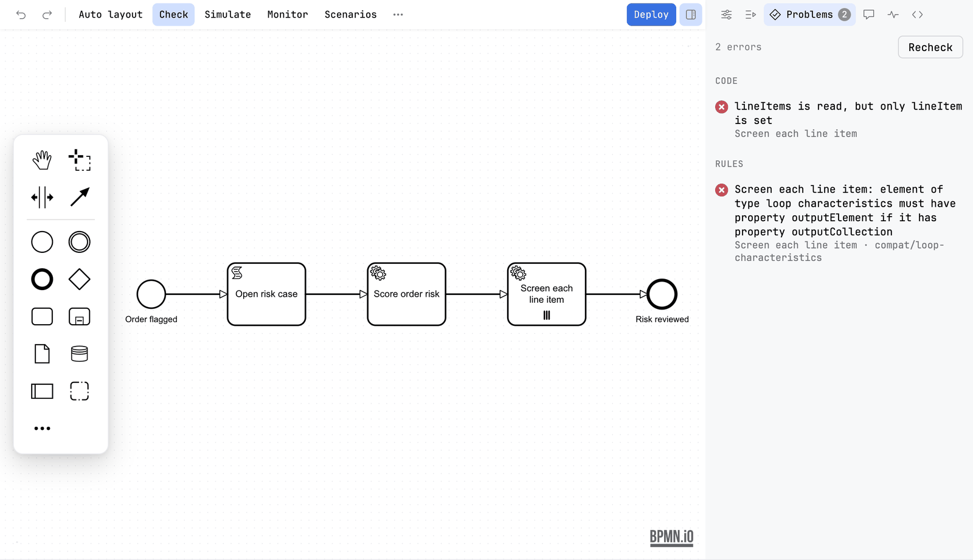The width and height of the screenshot is (973, 560).
Task: Select the outputElement rule error
Action: coord(839,223)
